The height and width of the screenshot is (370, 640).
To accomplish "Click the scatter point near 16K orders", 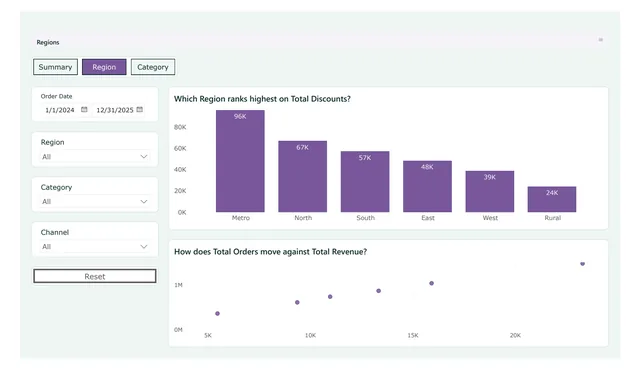I will (431, 283).
